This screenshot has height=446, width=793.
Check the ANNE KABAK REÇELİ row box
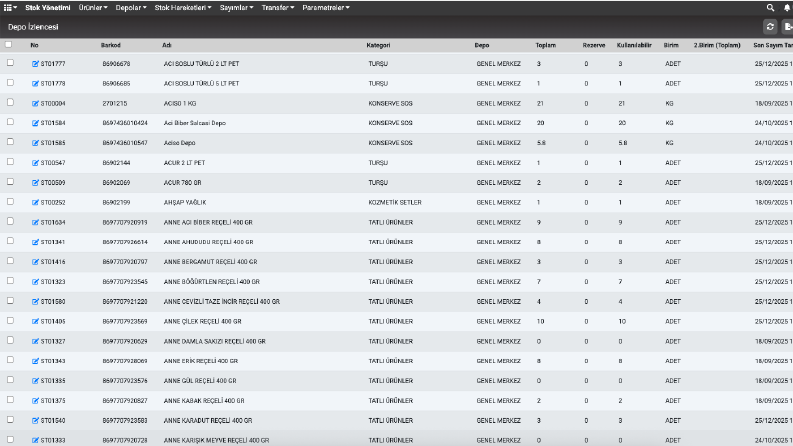tap(10, 400)
